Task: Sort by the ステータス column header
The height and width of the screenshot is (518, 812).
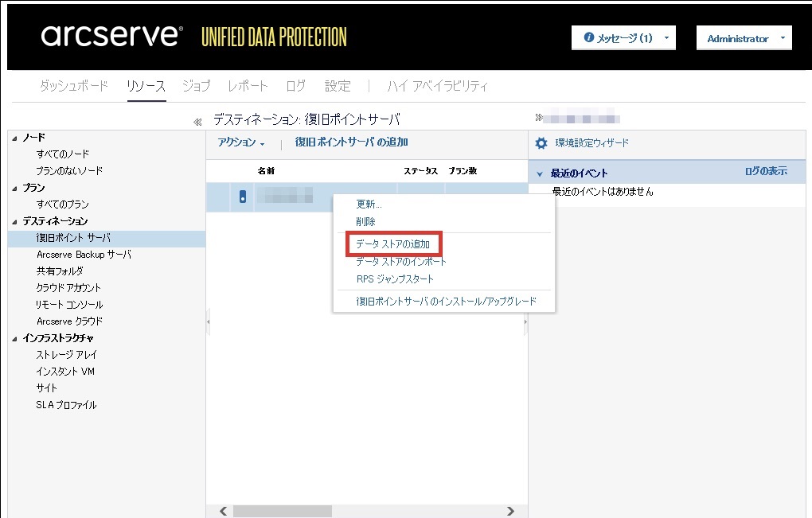Action: [421, 171]
